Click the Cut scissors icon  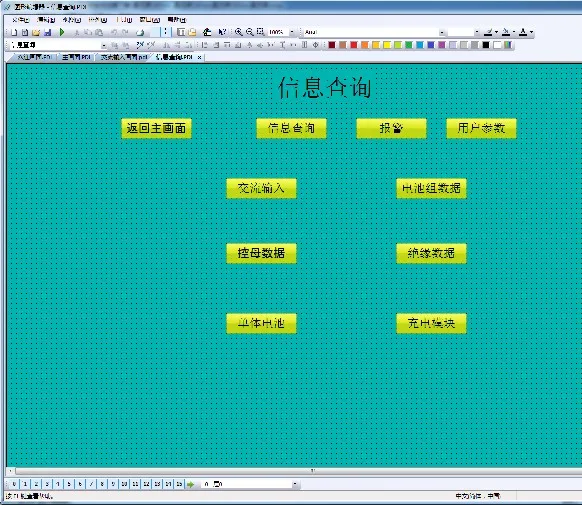(77, 33)
